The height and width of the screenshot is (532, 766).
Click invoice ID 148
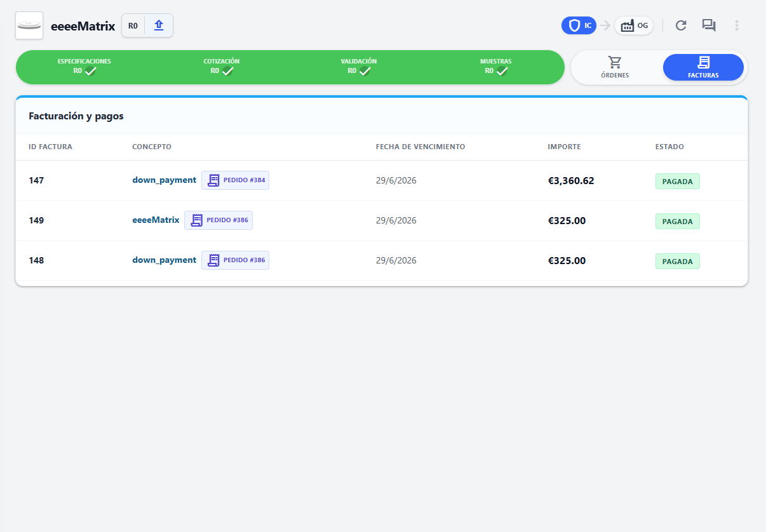(x=36, y=260)
